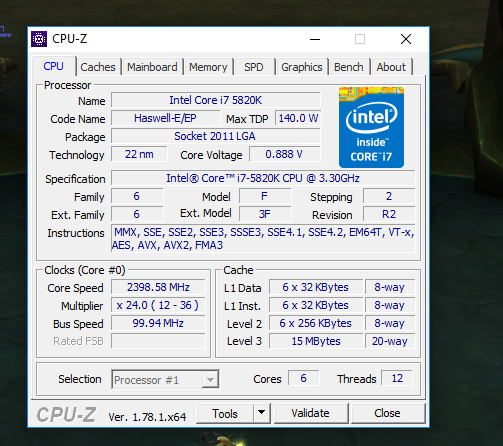The image size is (503, 446).
Task: Switch to the Bench tab
Action: 349,67
